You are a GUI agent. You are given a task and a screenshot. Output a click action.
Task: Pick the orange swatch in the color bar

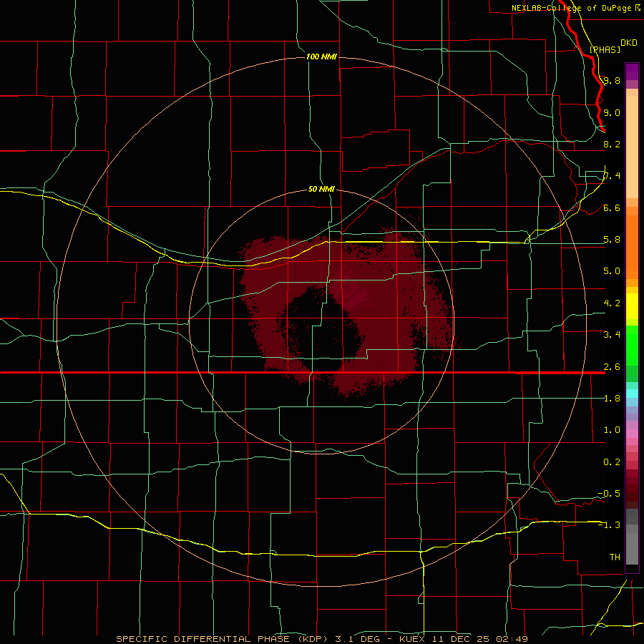[632, 247]
